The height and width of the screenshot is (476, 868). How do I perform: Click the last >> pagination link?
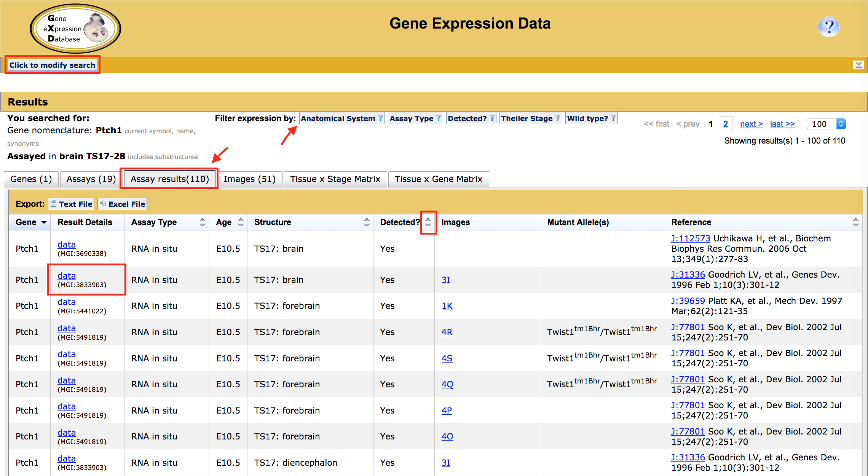pos(782,124)
